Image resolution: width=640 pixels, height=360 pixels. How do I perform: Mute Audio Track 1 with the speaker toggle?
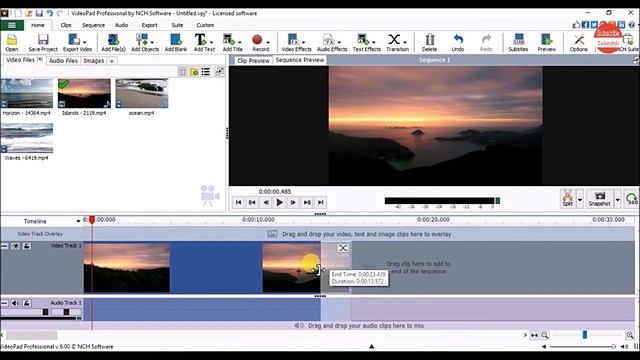(15, 303)
